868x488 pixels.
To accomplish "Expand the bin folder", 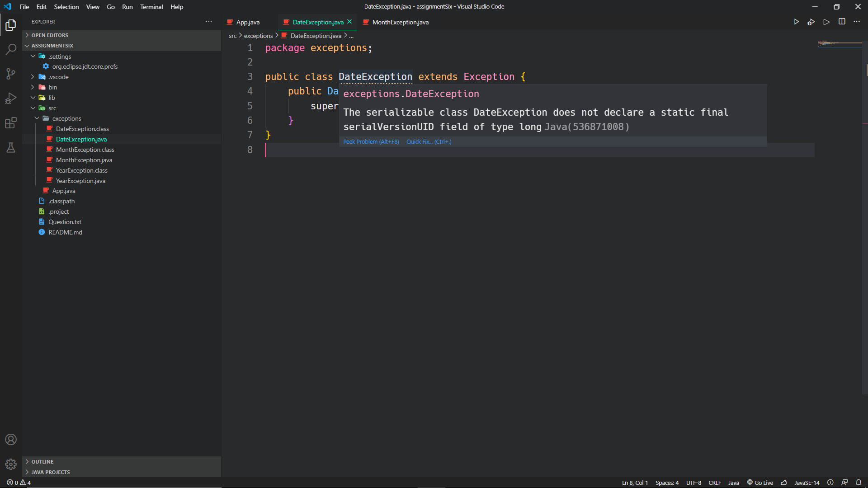I will (32, 87).
